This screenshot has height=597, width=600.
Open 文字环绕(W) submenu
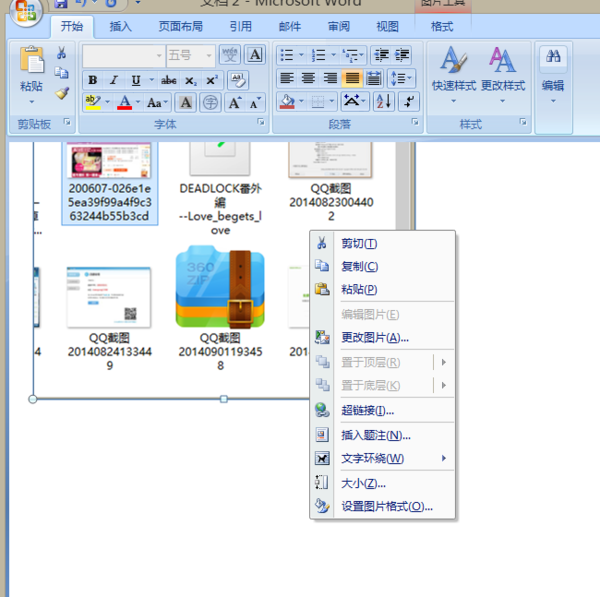pyautogui.click(x=383, y=458)
